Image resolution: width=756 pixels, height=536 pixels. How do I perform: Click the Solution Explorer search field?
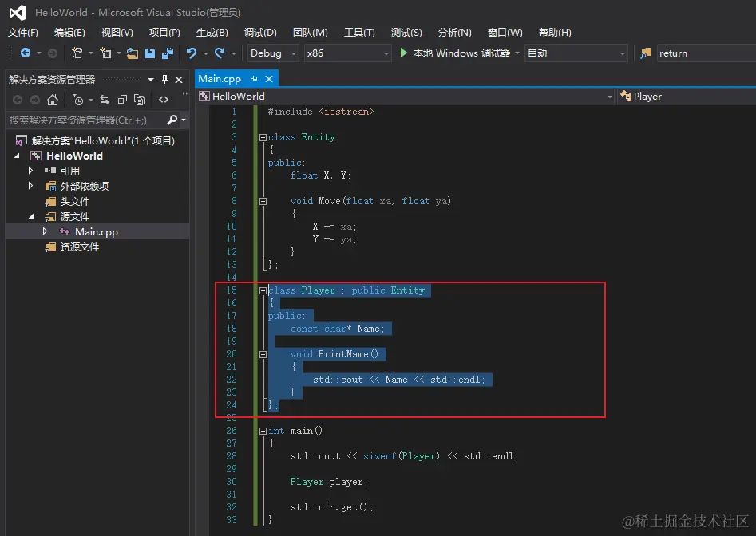click(87, 120)
